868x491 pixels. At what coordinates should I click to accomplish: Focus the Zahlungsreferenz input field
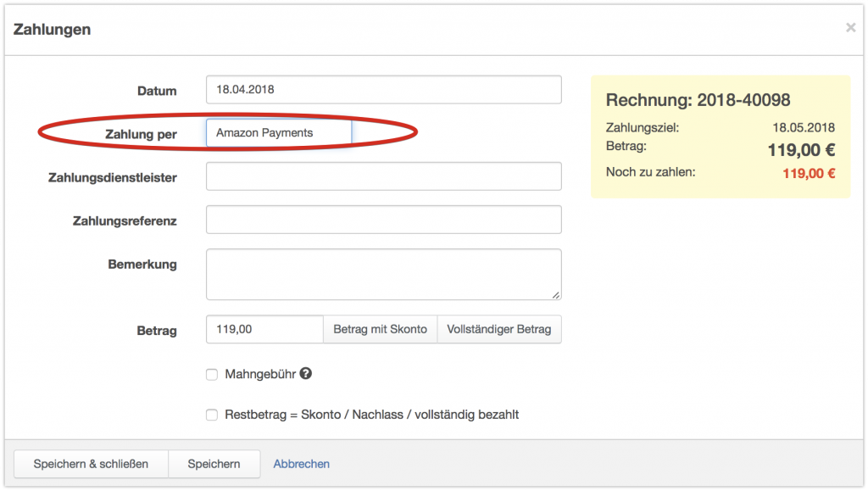tap(384, 219)
